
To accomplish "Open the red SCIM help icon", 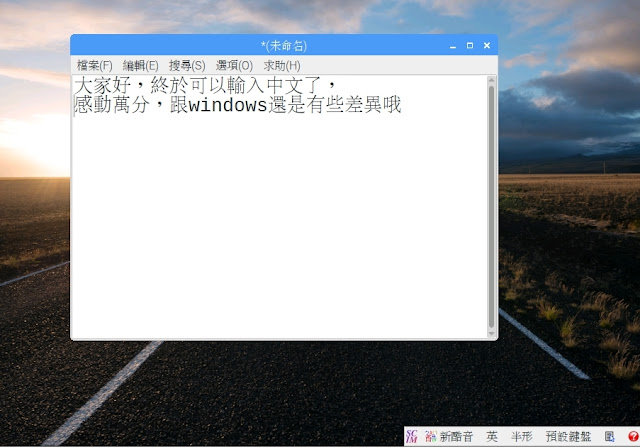I will pos(633,437).
